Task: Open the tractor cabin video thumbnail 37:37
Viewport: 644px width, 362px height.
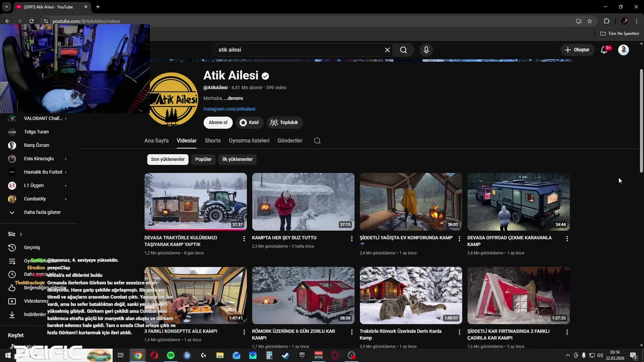Action: click(x=196, y=202)
